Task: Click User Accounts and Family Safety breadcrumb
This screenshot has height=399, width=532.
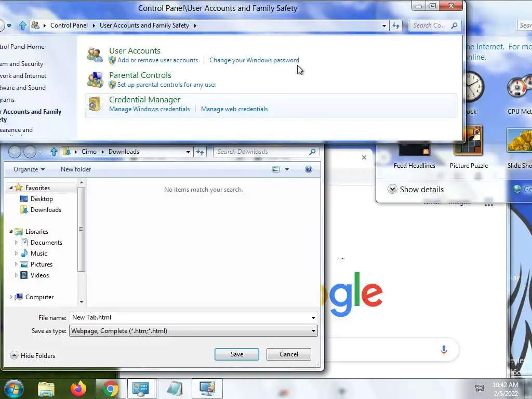Action: pos(144,25)
